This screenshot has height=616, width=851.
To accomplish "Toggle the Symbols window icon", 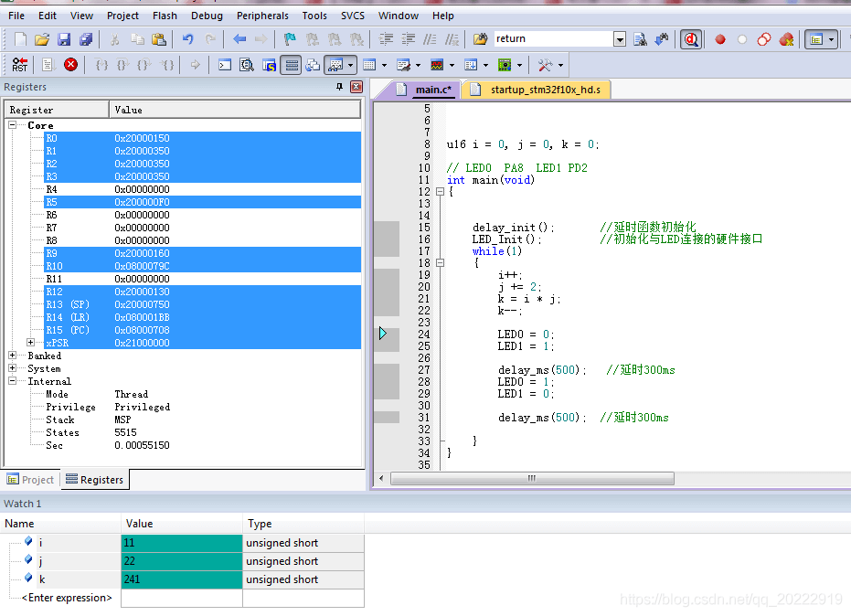I will [x=269, y=65].
